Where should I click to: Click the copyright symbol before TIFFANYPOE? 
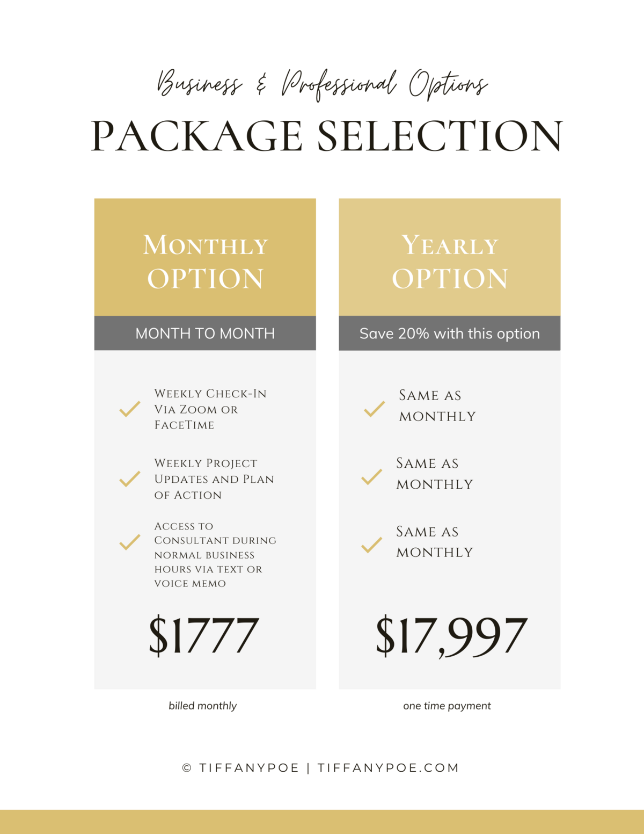click(187, 768)
